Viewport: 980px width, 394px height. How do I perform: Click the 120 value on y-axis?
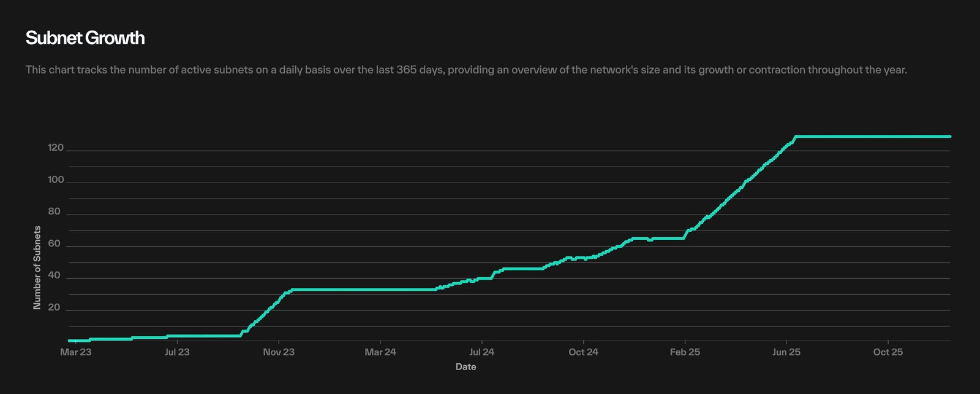[56, 148]
